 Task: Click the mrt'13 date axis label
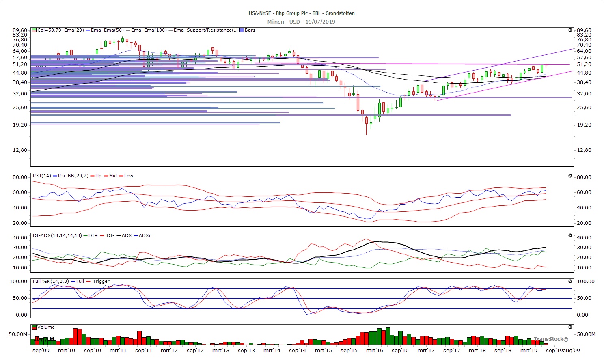(221, 350)
